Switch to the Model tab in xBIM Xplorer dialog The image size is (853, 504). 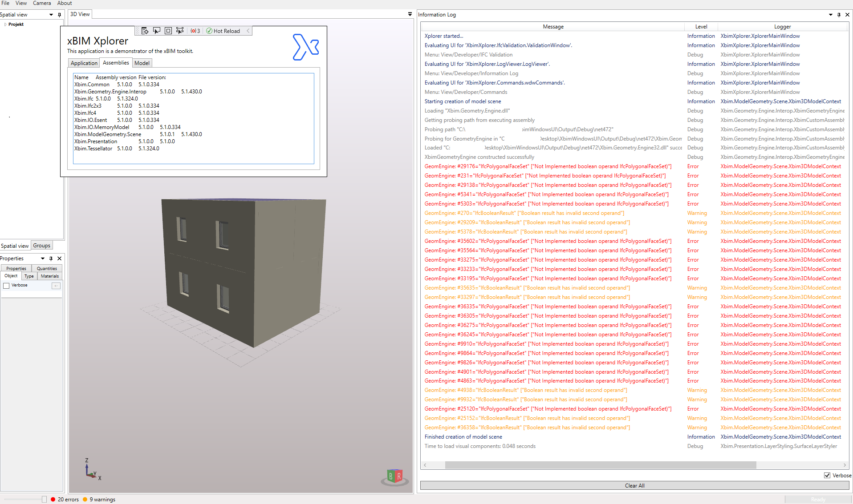point(142,63)
